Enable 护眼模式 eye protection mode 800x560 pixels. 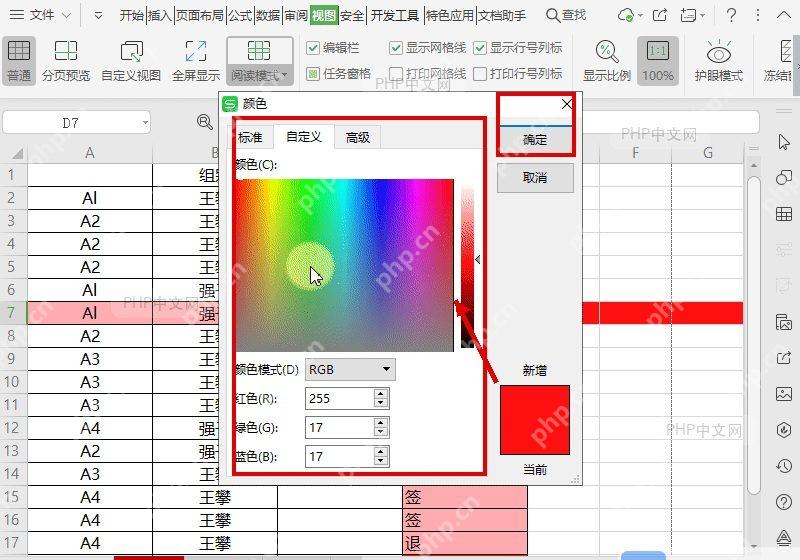(718, 61)
